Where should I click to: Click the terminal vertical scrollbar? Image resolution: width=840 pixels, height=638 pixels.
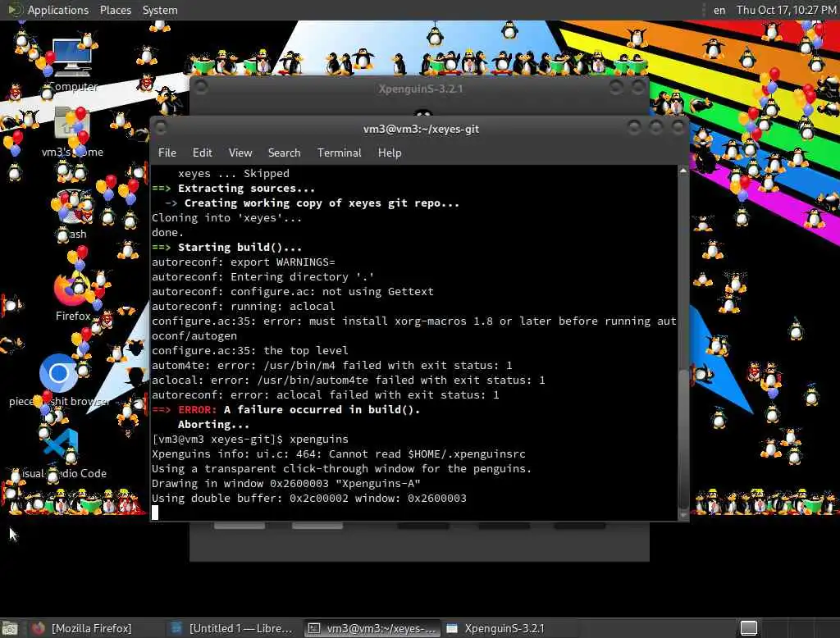[x=683, y=343]
